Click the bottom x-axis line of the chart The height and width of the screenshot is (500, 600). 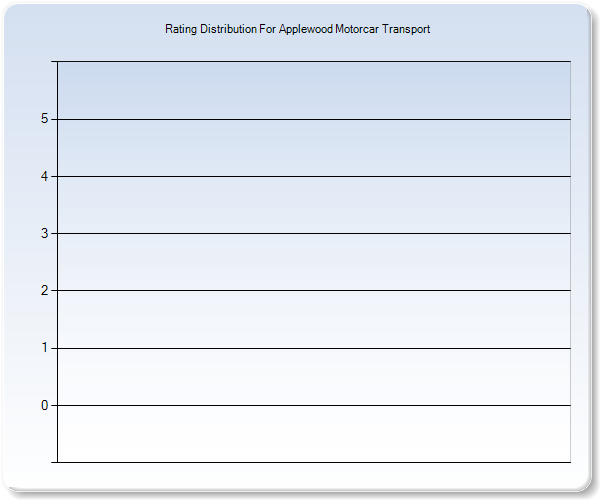coord(314,462)
